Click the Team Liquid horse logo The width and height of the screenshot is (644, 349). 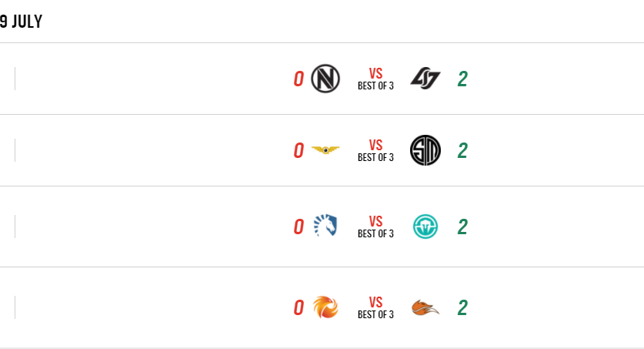(x=325, y=227)
